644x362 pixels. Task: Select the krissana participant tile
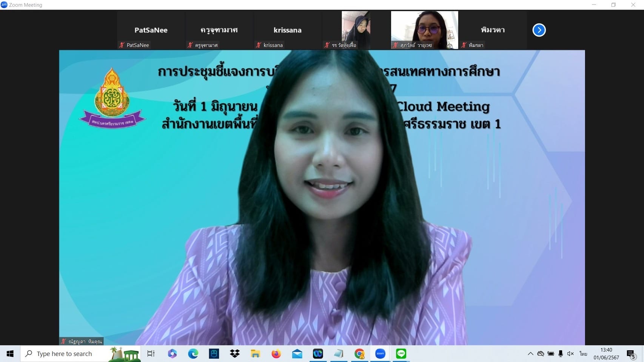click(x=288, y=30)
